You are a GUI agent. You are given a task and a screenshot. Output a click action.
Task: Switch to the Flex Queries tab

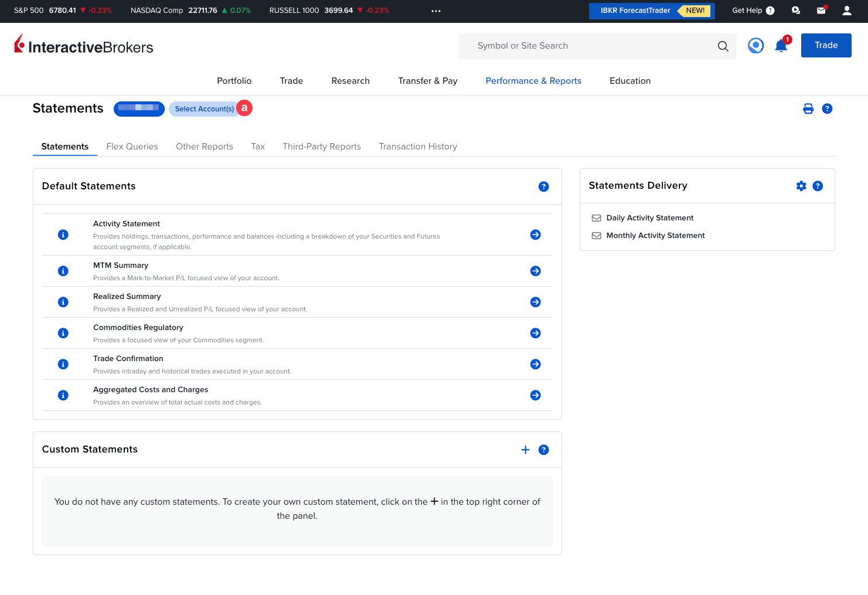[132, 147]
